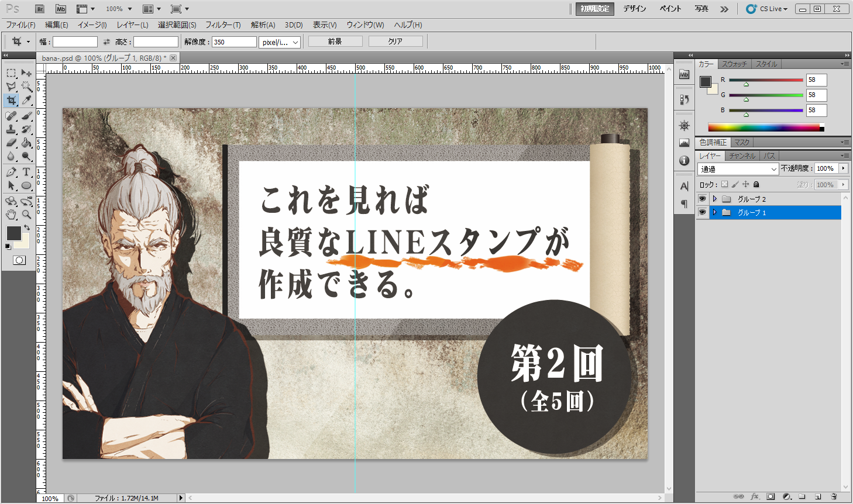Click the R red color slider

(766, 80)
